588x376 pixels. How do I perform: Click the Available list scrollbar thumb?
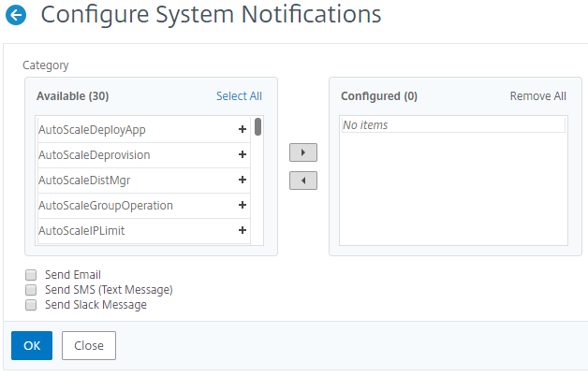coord(257,126)
